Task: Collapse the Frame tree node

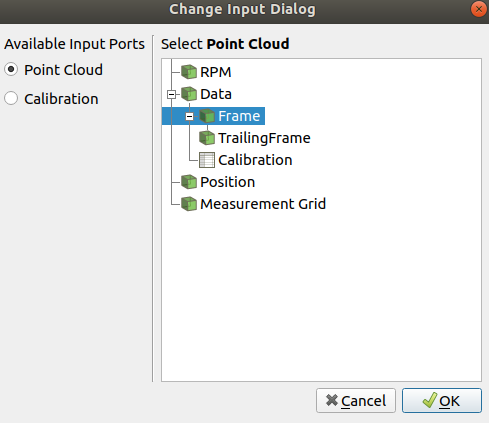Action: coord(189,116)
